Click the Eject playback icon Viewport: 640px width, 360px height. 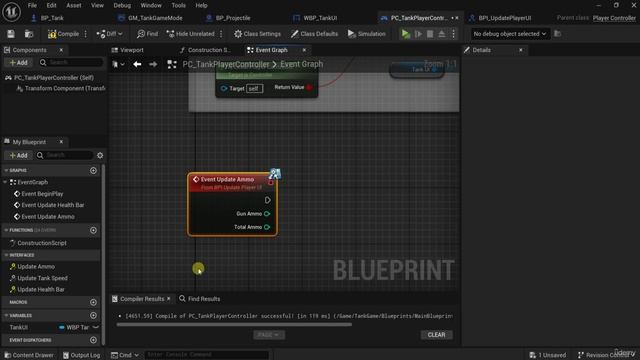[x=442, y=34]
